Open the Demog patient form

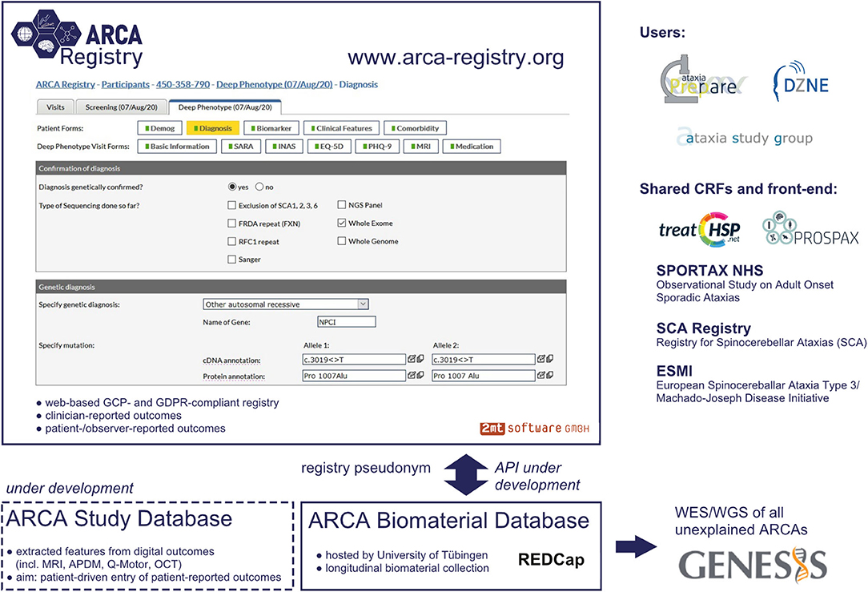(159, 128)
